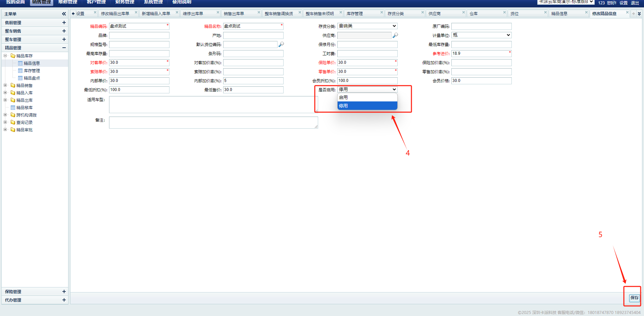This screenshot has height=316, width=644.
Task: Expand the 售前管理 section
Action: point(64,22)
